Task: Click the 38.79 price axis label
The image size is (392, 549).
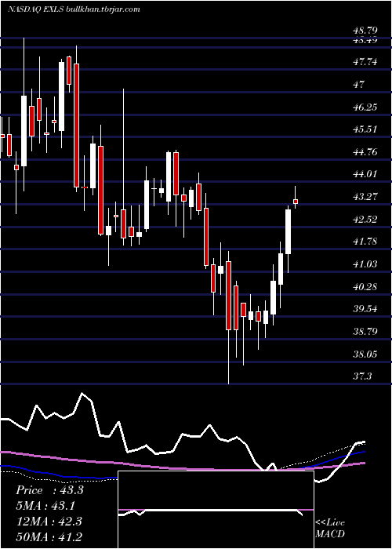Action: click(365, 331)
